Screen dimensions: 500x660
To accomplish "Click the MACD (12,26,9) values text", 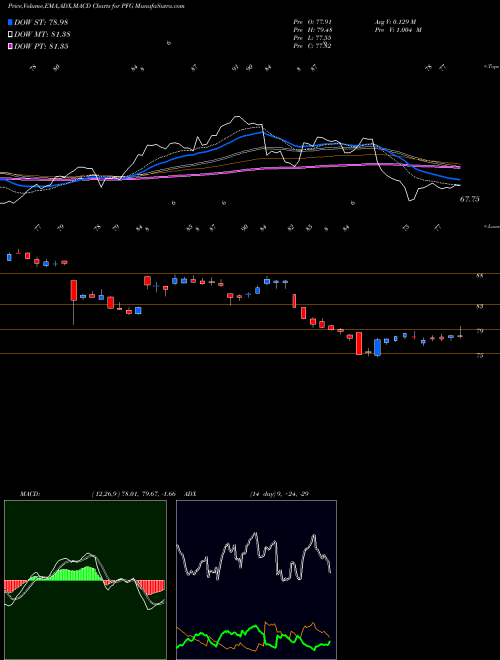I will coord(133,494).
